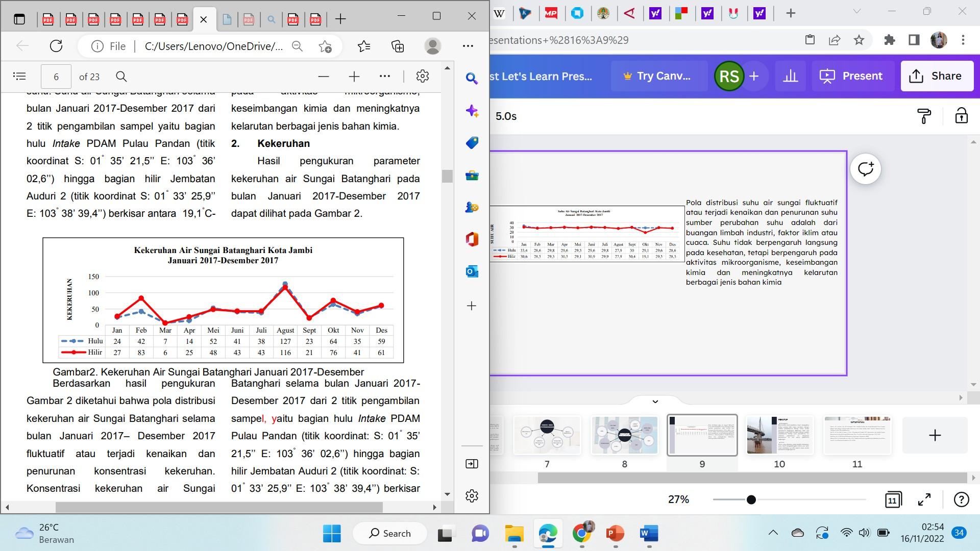Image resolution: width=980 pixels, height=551 pixels.
Task: Click the PDF vertical scrollbar thumb
Action: click(x=448, y=176)
